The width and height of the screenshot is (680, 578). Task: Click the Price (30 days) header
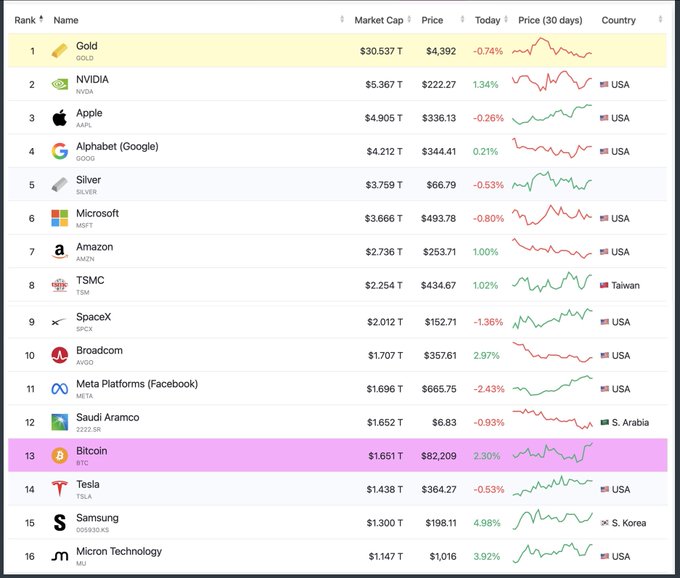[550, 20]
